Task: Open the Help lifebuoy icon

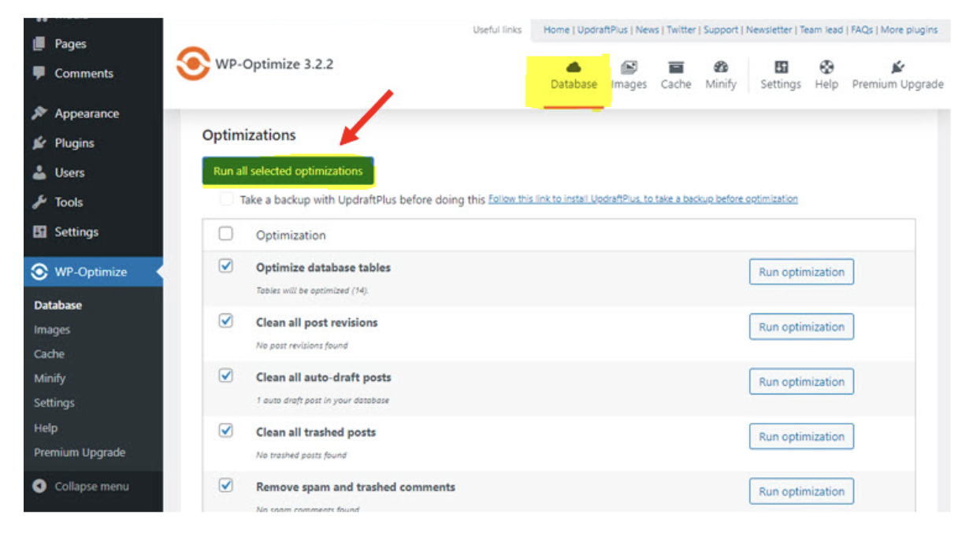Action: coord(826,67)
